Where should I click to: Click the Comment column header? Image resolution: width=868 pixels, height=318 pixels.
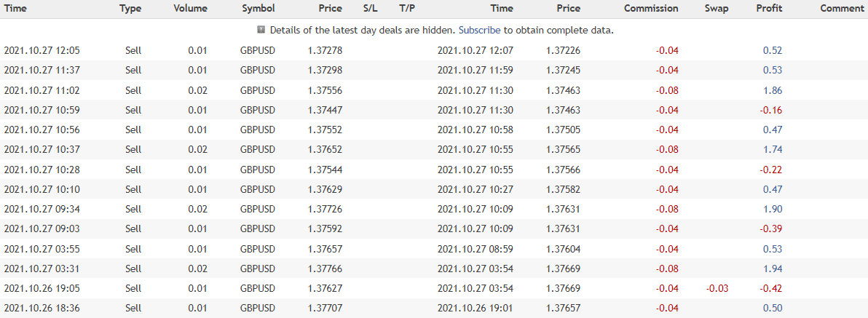click(842, 8)
